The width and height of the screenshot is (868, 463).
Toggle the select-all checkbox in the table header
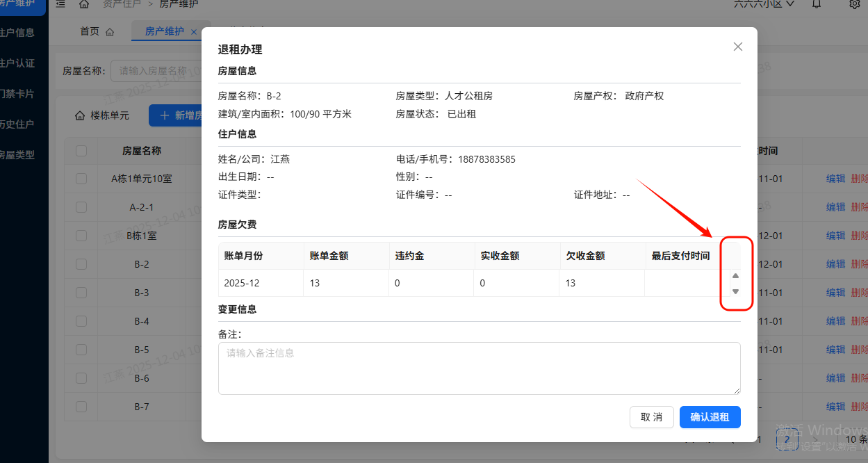point(80,151)
